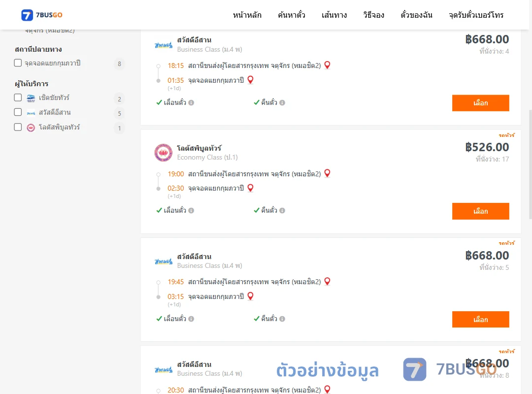This screenshot has height=394, width=532.
Task: Open map pin for 02:30 arrival stop
Action: (250, 188)
